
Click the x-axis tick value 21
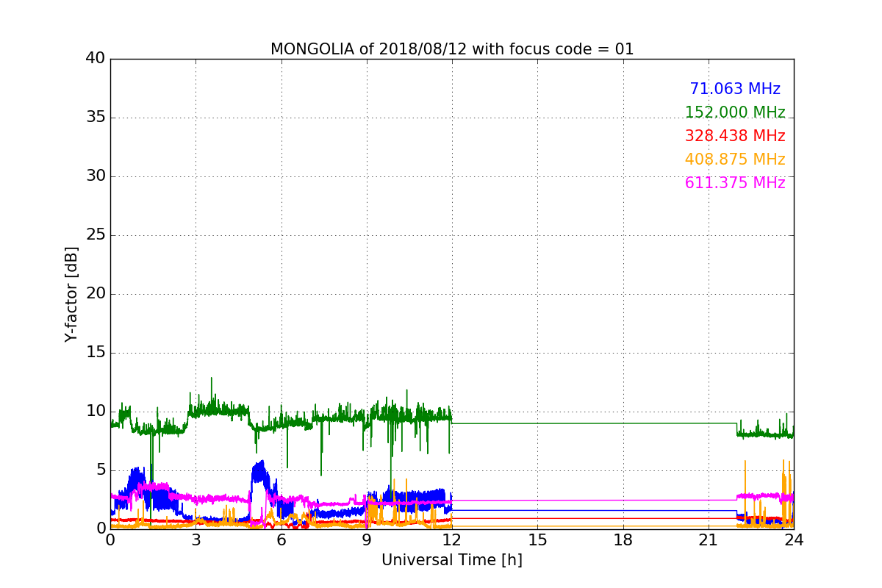pyautogui.click(x=709, y=539)
